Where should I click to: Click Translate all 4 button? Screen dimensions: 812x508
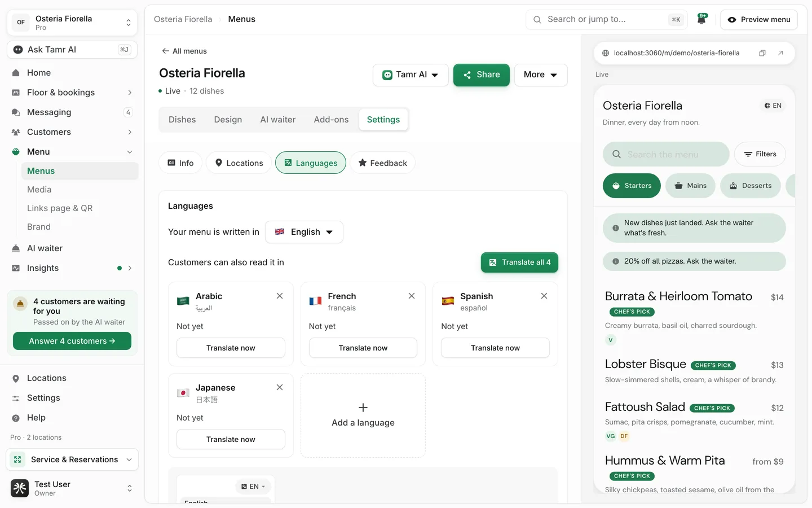tap(519, 262)
